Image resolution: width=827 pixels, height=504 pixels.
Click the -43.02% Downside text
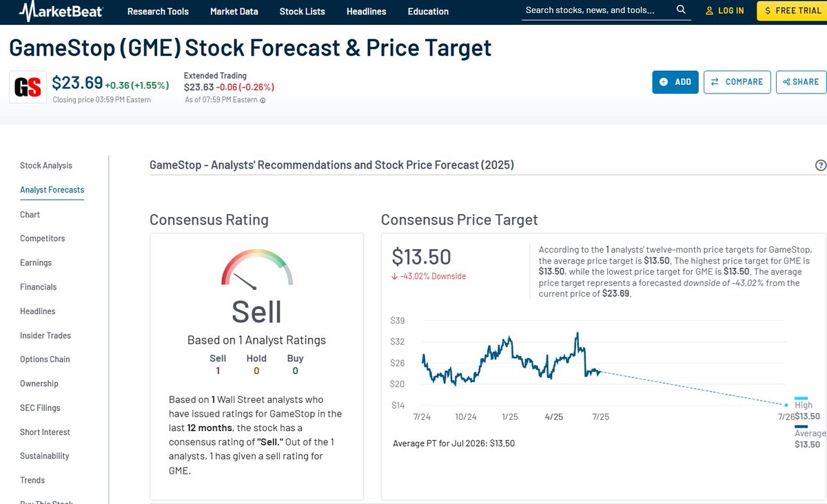pyautogui.click(x=429, y=276)
